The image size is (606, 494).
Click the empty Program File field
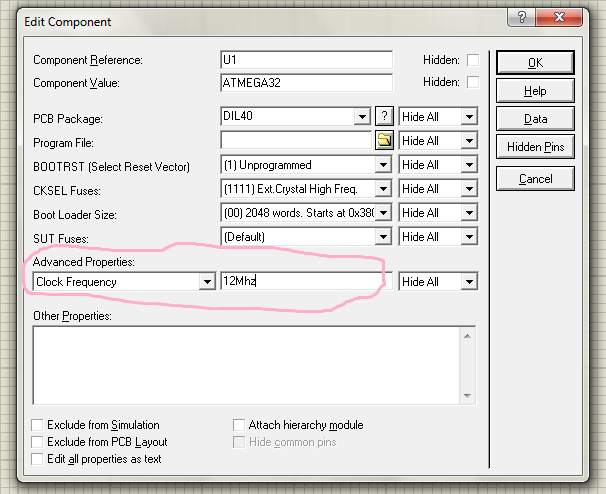[x=296, y=140]
